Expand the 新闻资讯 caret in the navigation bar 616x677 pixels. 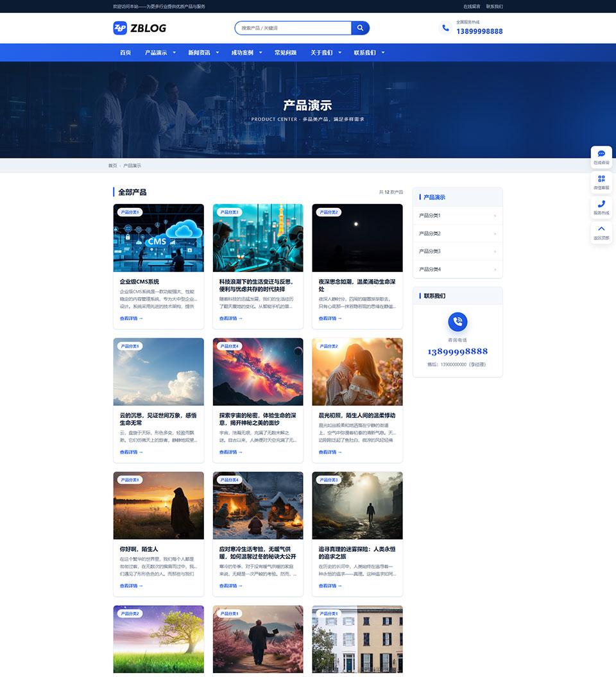pos(218,53)
